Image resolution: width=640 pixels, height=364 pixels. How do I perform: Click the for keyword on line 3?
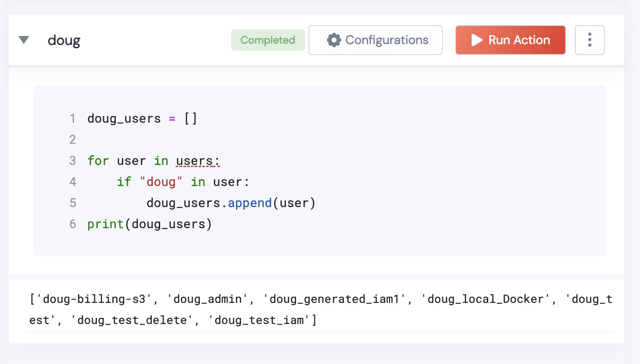coord(98,161)
